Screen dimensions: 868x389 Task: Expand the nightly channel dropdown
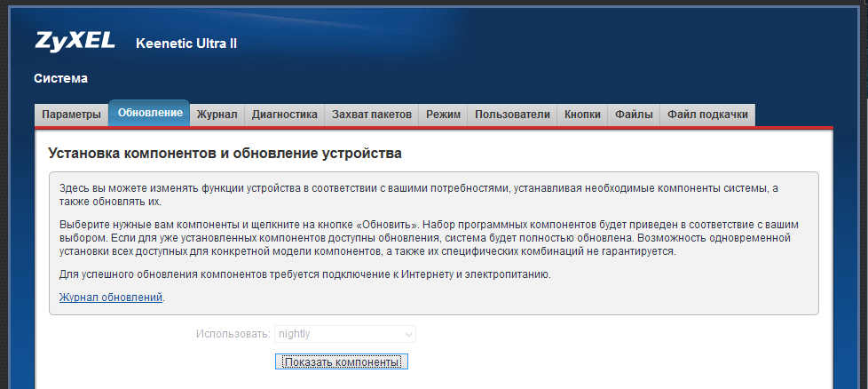(x=344, y=334)
